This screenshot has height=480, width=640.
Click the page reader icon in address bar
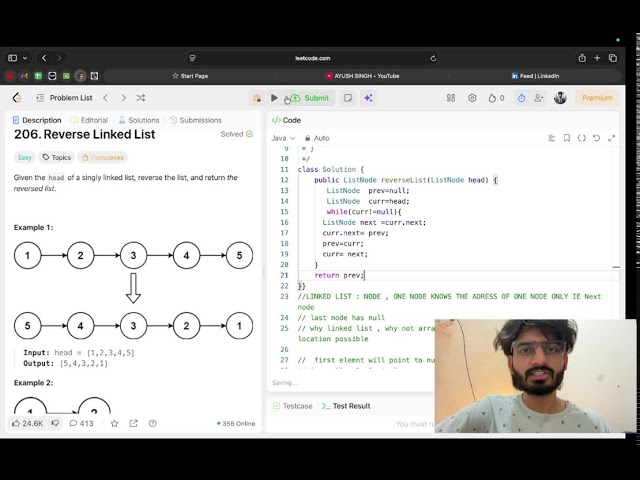(193, 58)
